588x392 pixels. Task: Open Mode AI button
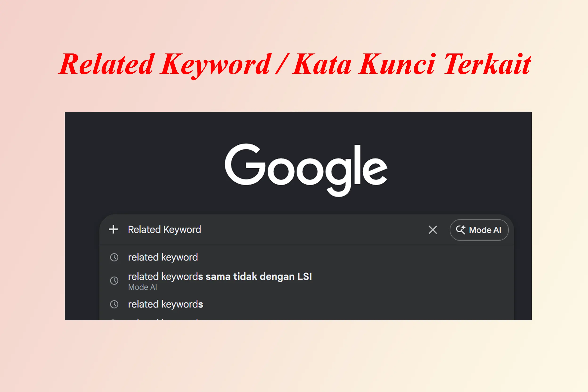pos(479,230)
